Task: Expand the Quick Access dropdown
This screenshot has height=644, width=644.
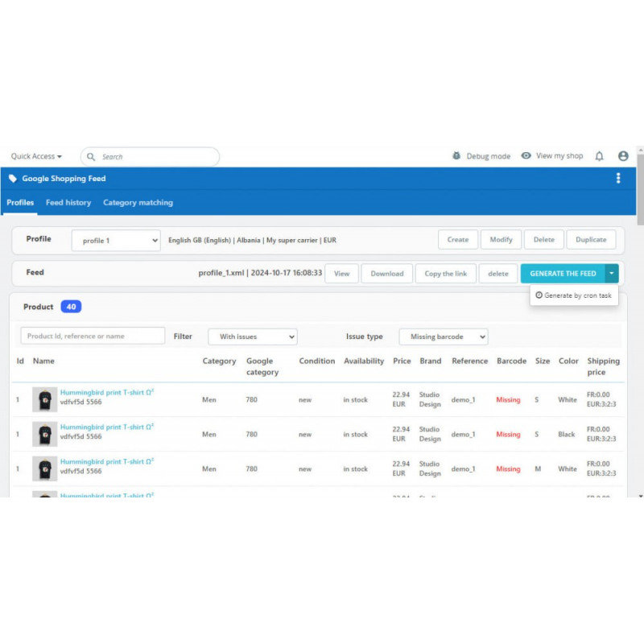Action: click(36, 157)
